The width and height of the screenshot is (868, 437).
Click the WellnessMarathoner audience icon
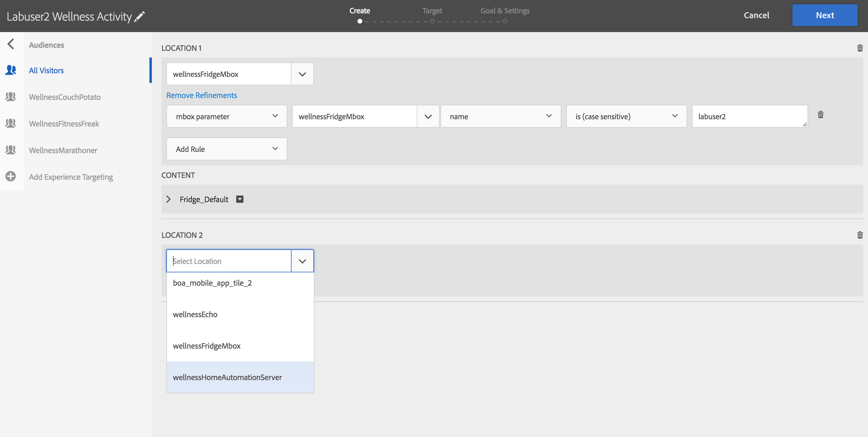11,150
